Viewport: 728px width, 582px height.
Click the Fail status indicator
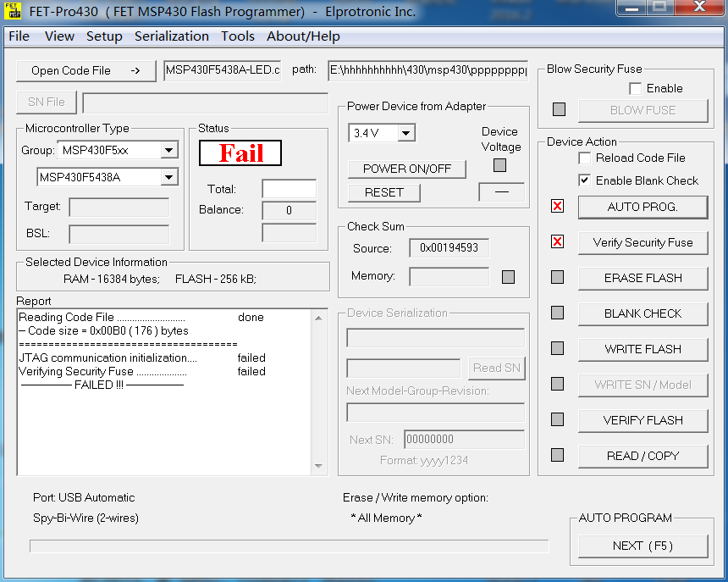(x=240, y=152)
